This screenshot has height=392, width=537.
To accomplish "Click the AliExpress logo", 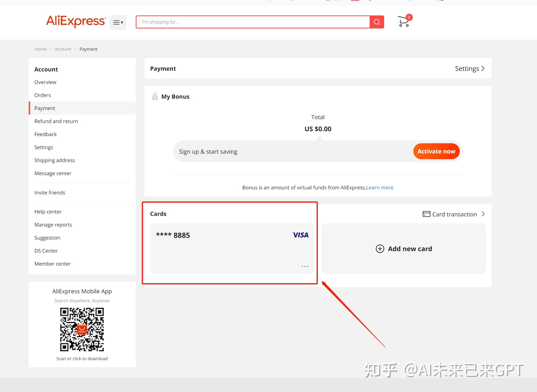I will tap(75, 22).
